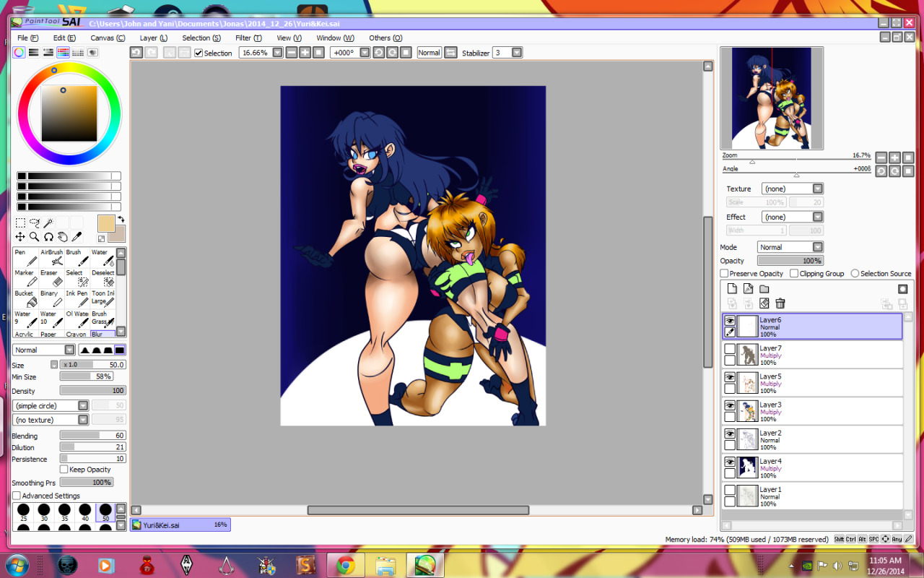Adjust the brush Density slider
This screenshot has width=924, height=578.
(92, 391)
